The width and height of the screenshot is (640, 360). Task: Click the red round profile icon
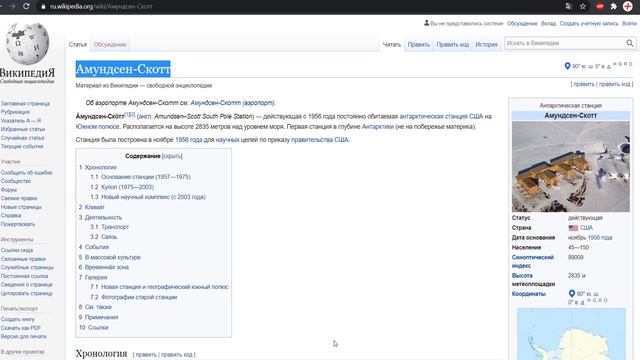point(628,6)
